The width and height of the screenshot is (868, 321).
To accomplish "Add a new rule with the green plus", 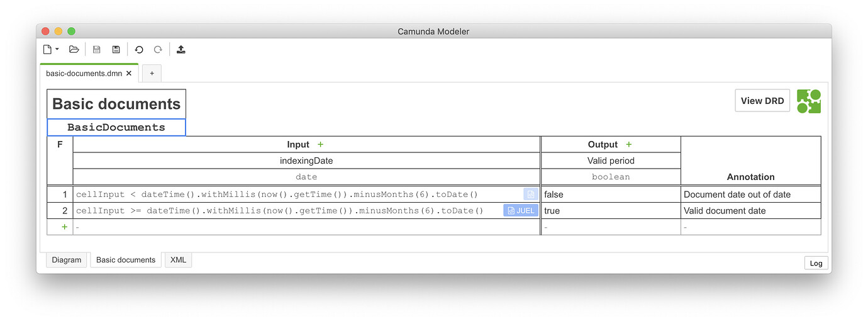I will click(64, 227).
